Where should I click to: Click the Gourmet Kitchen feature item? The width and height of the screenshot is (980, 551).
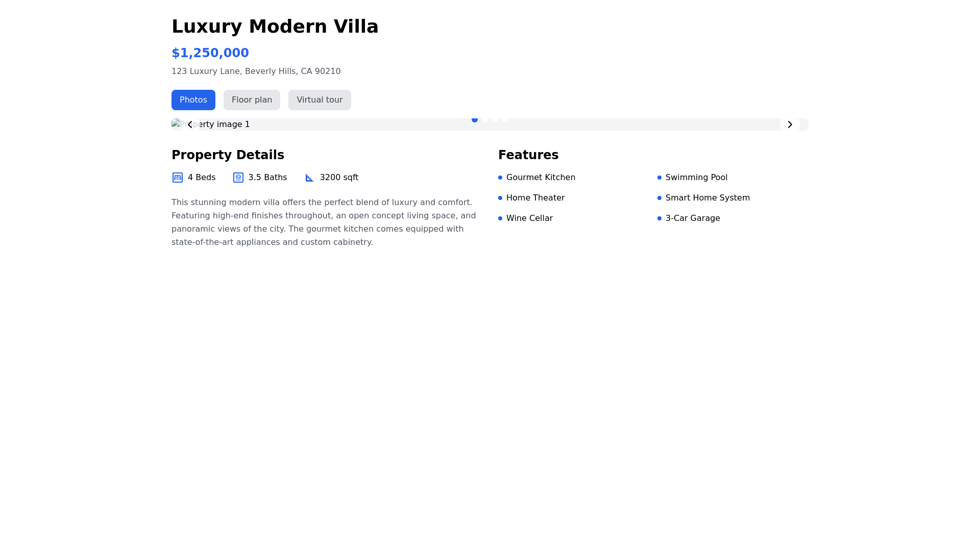click(x=541, y=178)
